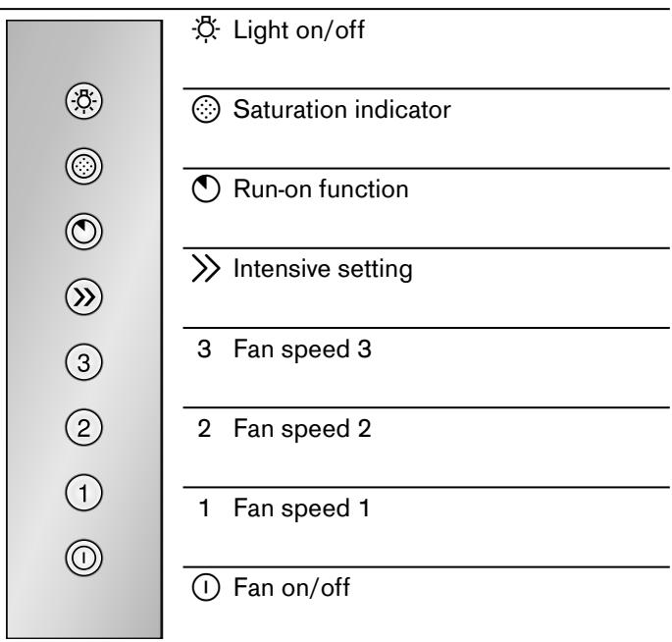Select fan speed 1 button on the panel
672x642 pixels.
84,493
